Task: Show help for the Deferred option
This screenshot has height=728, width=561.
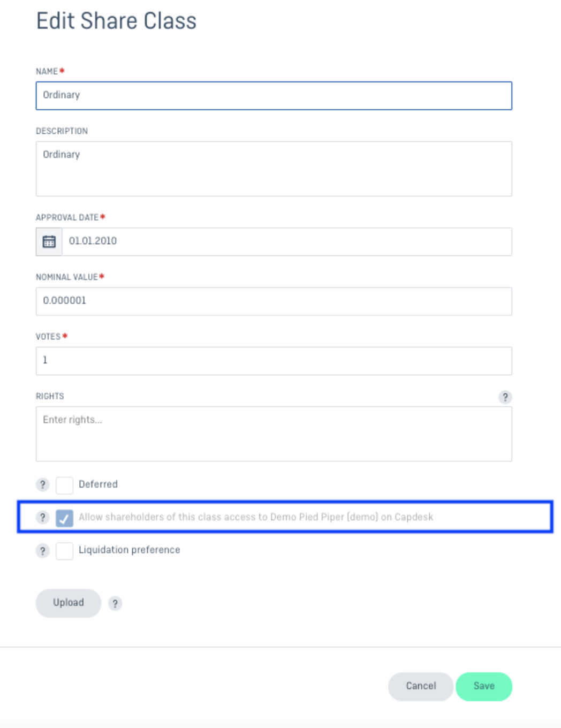Action: click(43, 484)
